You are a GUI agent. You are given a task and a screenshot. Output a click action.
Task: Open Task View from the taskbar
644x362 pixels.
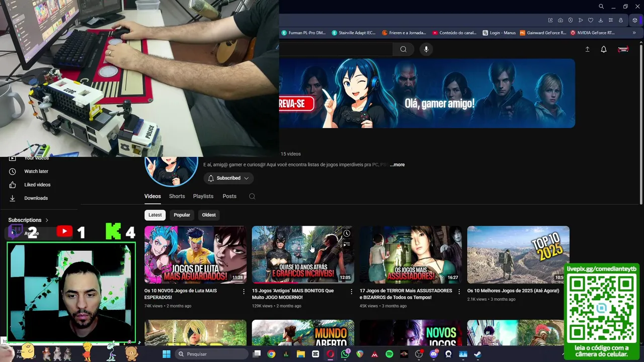257,354
